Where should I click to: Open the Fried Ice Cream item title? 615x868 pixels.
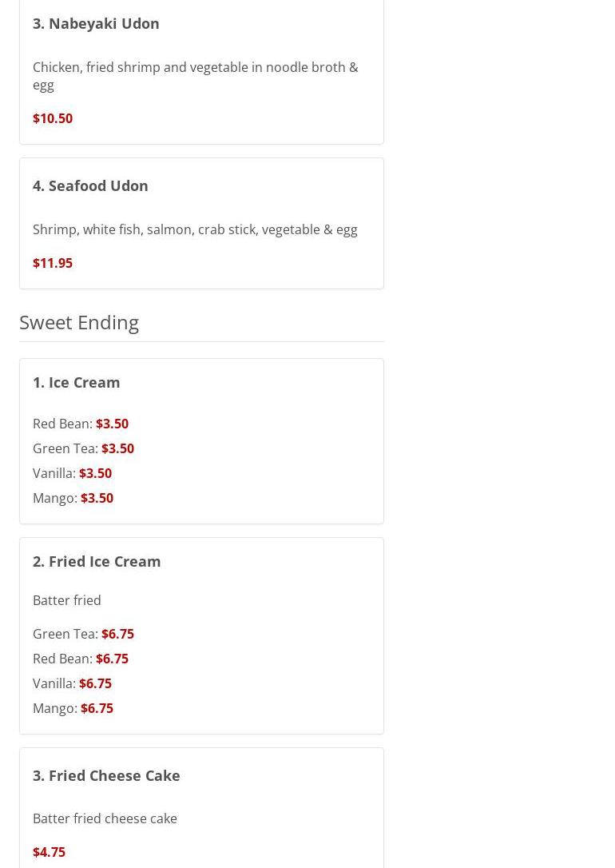point(97,561)
